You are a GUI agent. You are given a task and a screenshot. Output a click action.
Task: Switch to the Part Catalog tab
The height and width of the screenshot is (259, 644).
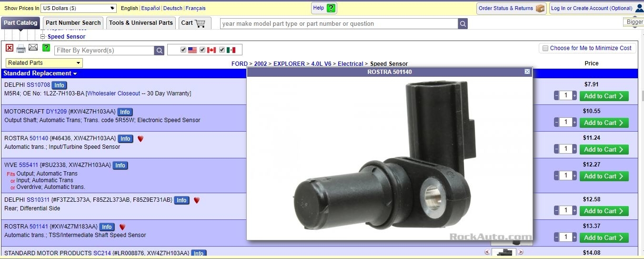pos(20,23)
